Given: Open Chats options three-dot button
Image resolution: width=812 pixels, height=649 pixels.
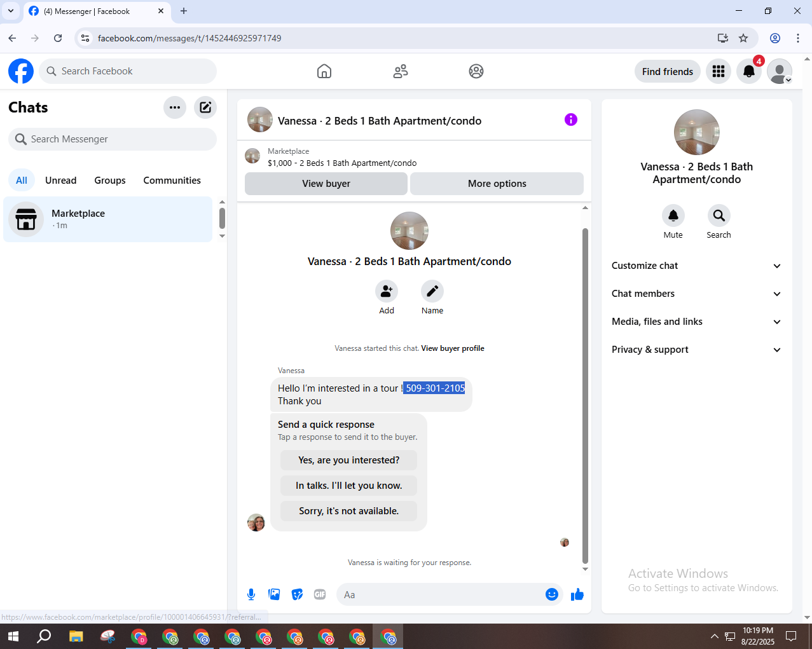Looking at the screenshot, I should point(175,107).
